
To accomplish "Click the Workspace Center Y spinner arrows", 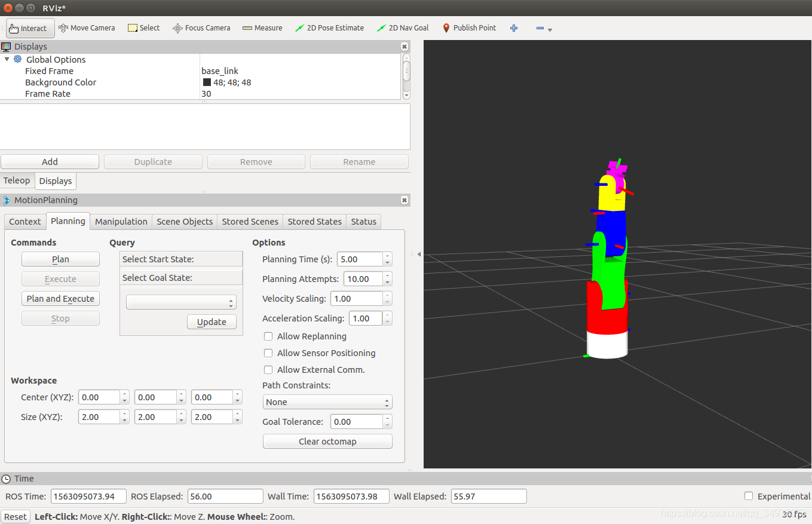I will [181, 397].
